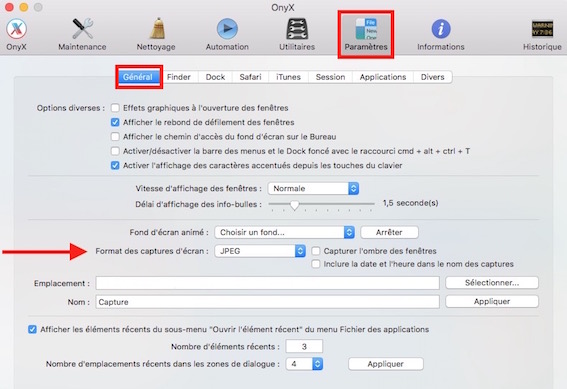Enable Afficher le chemin d'accès du fond d'écran
The image size is (567, 389).
pyautogui.click(x=115, y=137)
